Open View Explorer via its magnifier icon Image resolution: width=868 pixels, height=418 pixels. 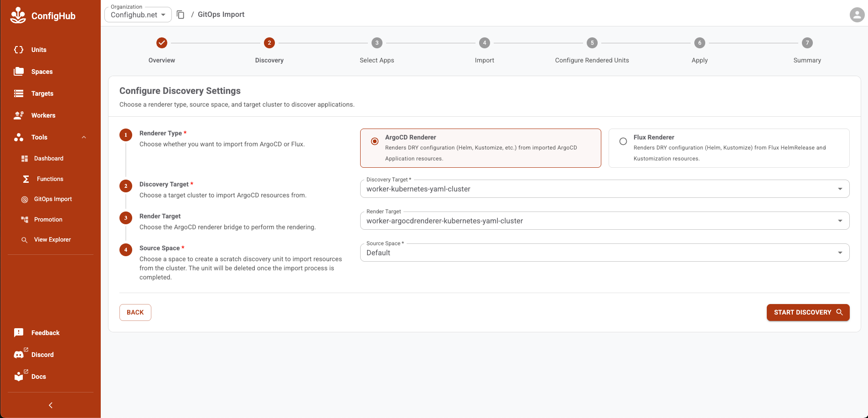[25, 240]
